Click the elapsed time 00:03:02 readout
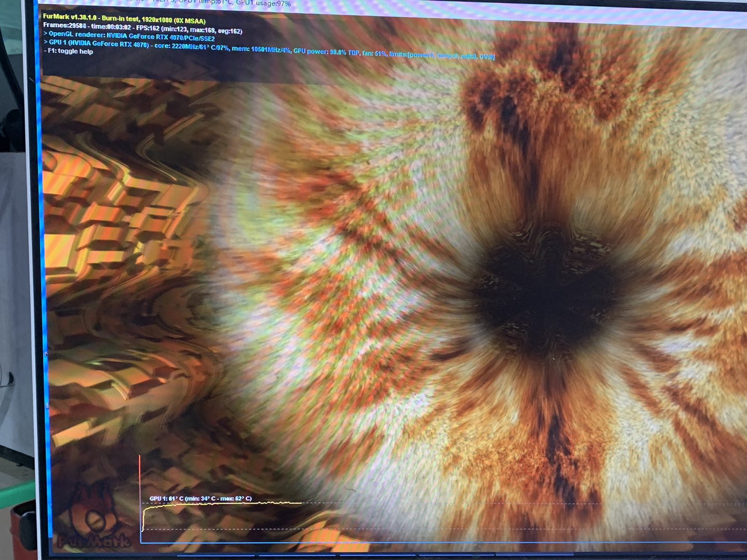This screenshot has width=747, height=560. [113, 27]
